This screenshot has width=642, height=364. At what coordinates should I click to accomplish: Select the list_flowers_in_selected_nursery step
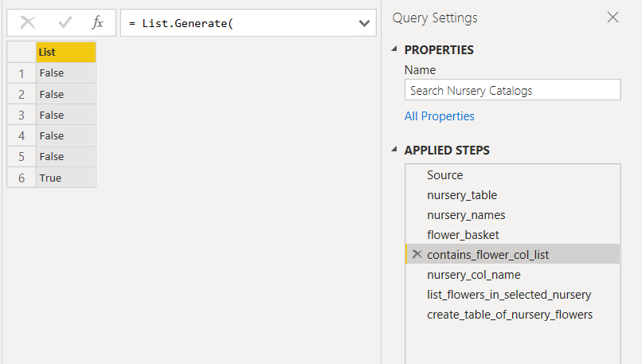(513, 295)
